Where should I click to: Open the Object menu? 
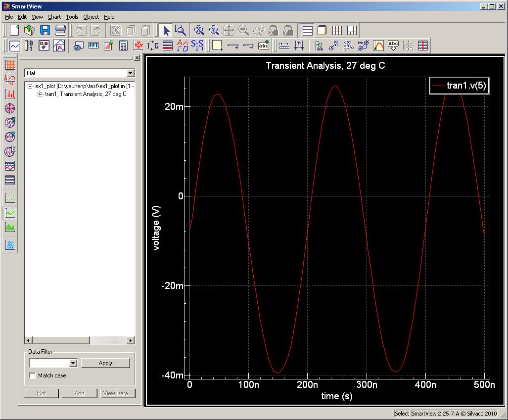pos(91,17)
